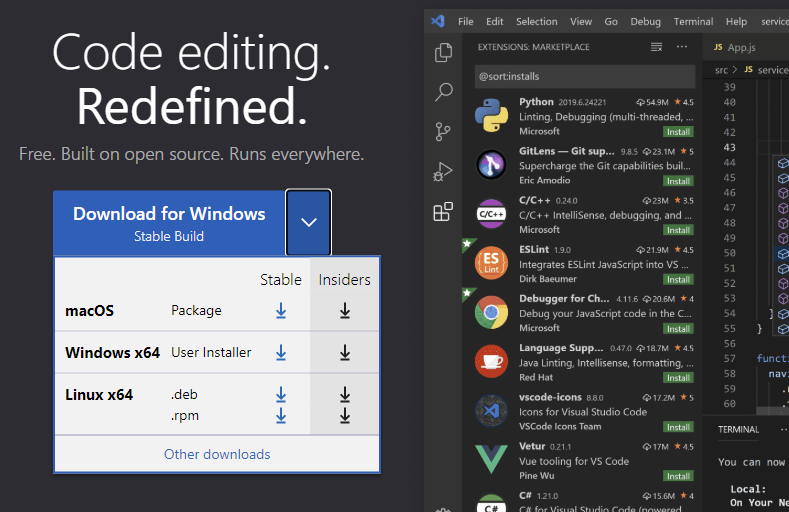Install the Python extension

[678, 132]
